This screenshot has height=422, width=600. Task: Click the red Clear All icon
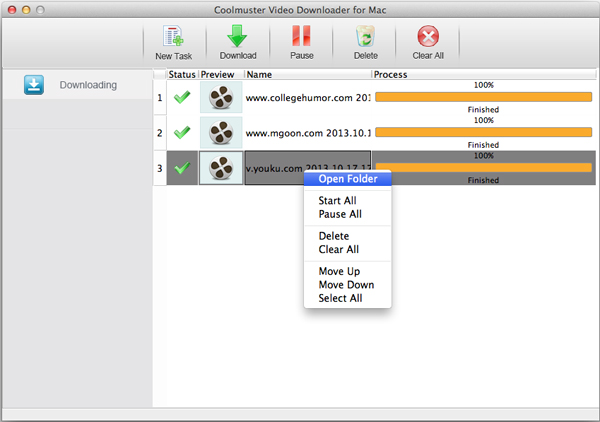point(428,36)
